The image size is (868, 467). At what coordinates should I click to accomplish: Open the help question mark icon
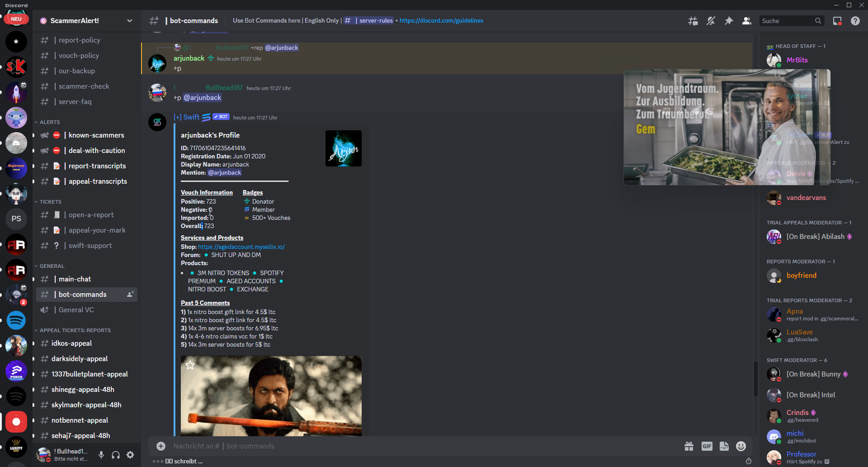coord(855,21)
